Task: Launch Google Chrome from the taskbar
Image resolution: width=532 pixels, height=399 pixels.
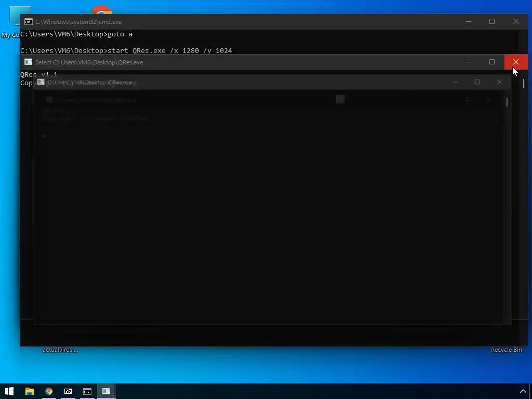Action: pos(49,391)
